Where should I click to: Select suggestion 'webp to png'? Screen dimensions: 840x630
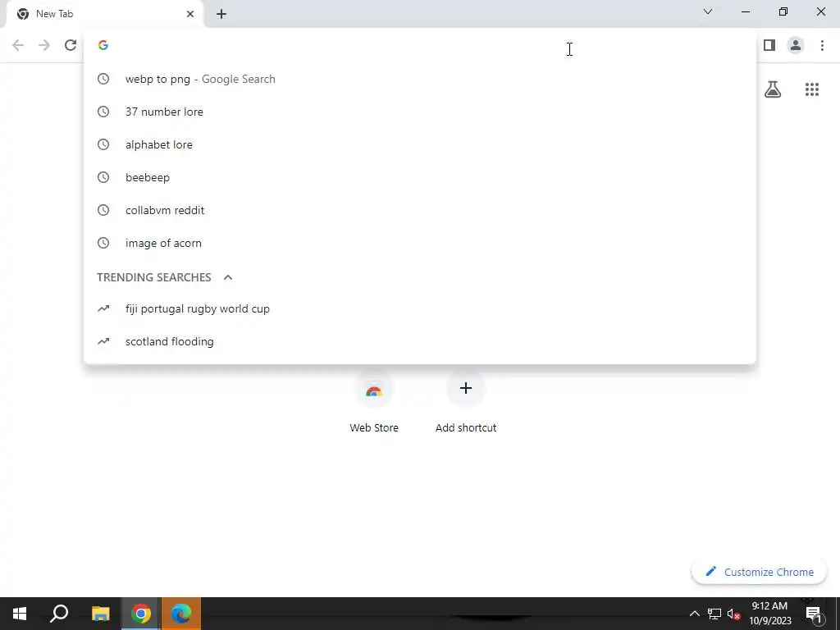coord(420,79)
